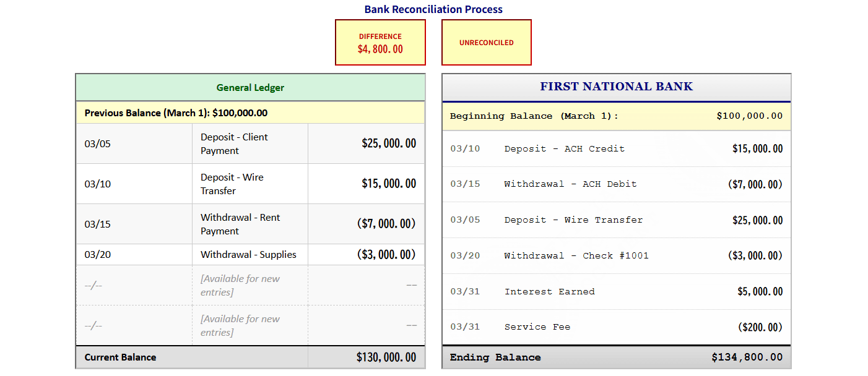Click the Withdrawal - Supplies ledger entry
This screenshot has width=868, height=376.
(x=250, y=255)
